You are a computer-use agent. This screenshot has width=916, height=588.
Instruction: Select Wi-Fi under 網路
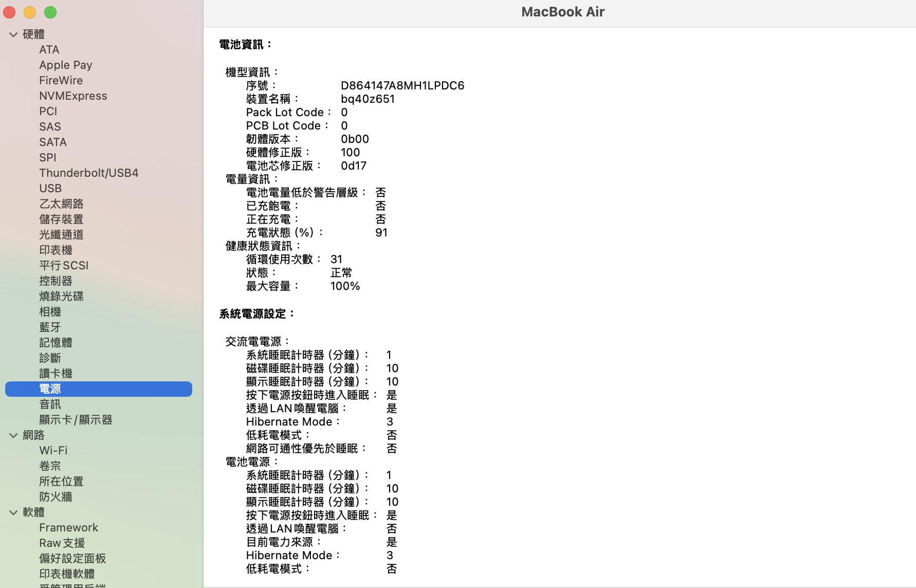pos(53,451)
